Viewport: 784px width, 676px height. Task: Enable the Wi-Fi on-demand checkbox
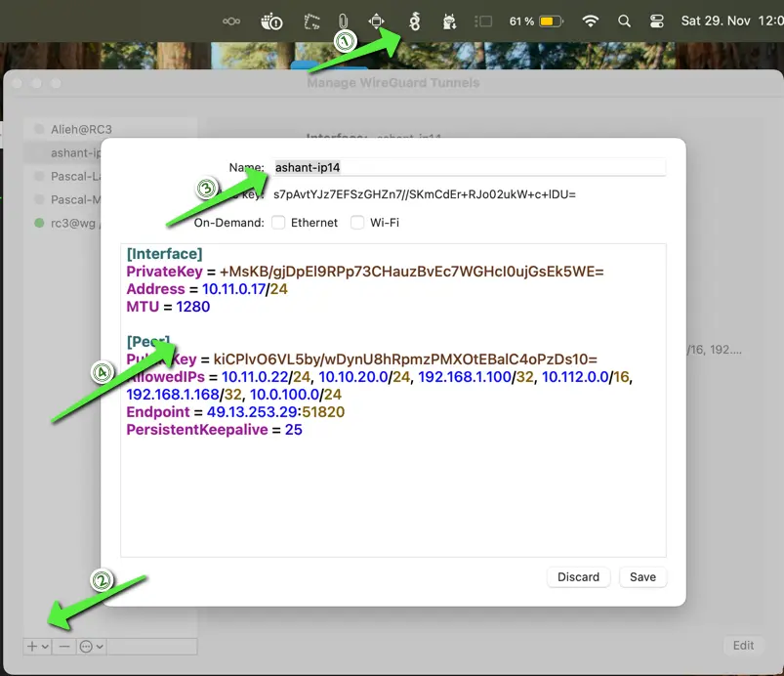point(357,223)
